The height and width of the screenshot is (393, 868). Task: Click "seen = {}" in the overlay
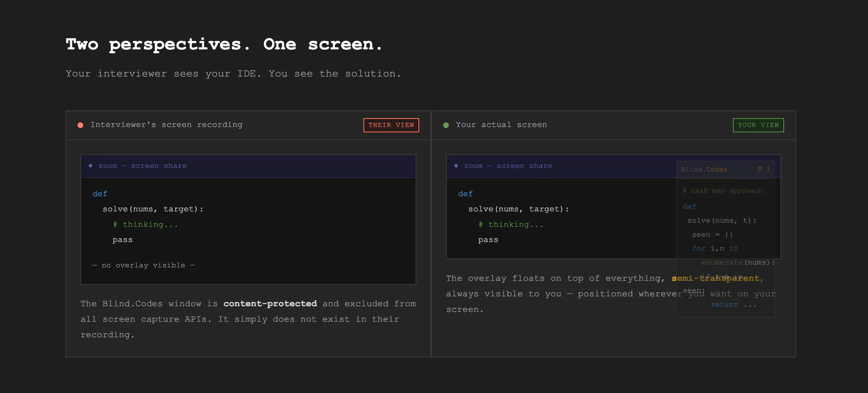tap(713, 235)
